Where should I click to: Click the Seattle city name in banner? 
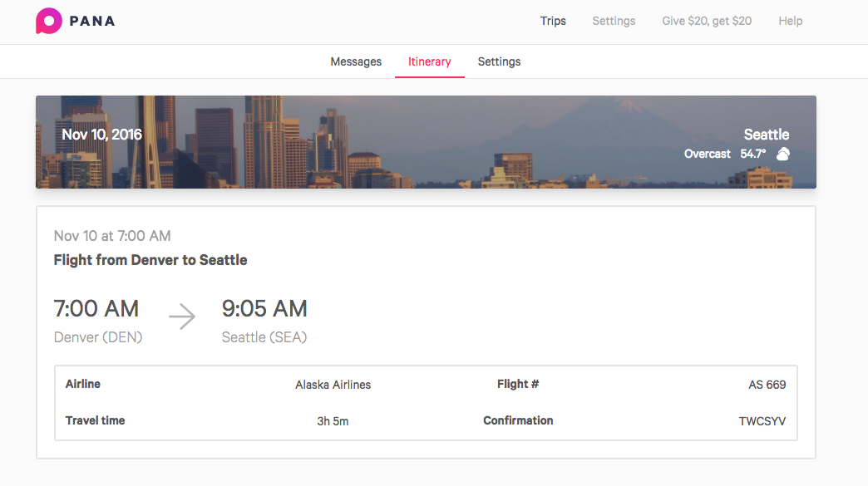(766, 135)
